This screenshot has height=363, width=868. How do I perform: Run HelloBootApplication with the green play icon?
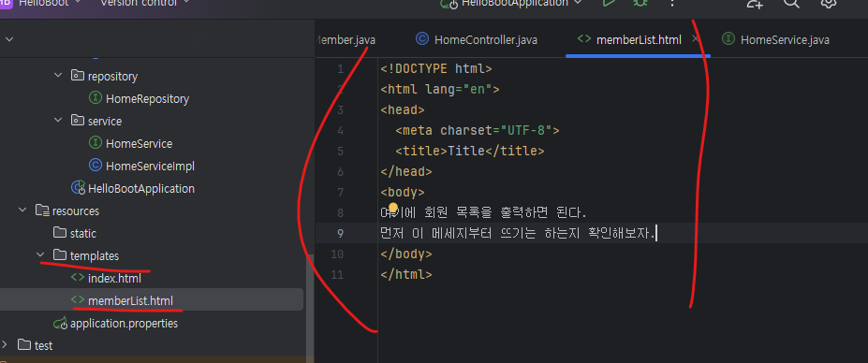pos(609,3)
